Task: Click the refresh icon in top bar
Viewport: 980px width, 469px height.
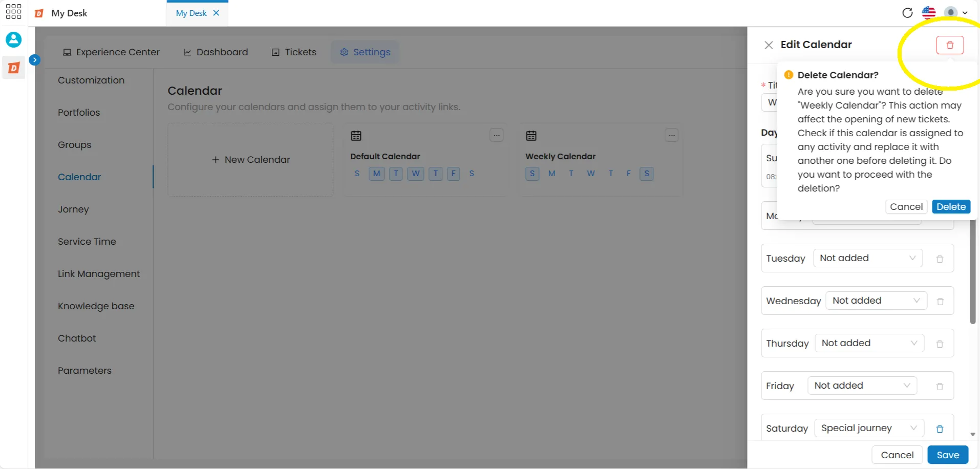Action: (x=907, y=13)
